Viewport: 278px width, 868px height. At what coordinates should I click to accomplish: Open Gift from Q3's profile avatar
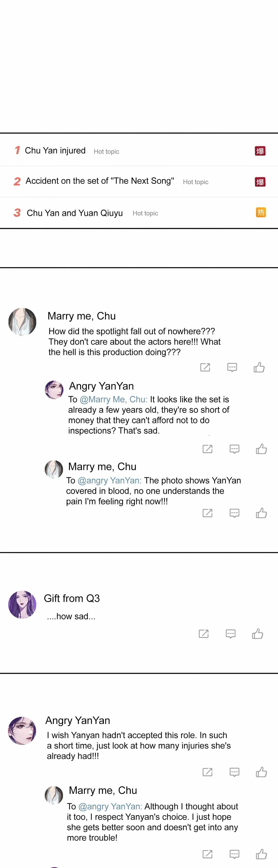click(22, 605)
